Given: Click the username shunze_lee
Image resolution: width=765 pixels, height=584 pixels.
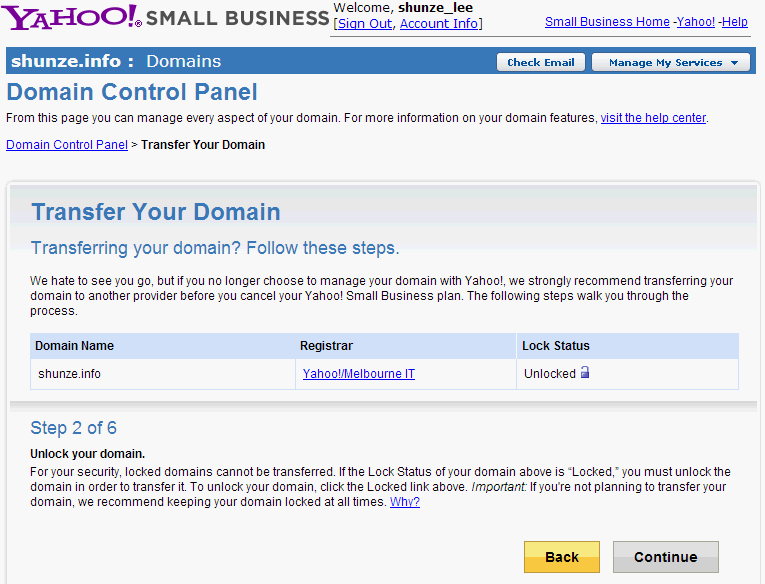Looking at the screenshot, I should click(x=435, y=8).
